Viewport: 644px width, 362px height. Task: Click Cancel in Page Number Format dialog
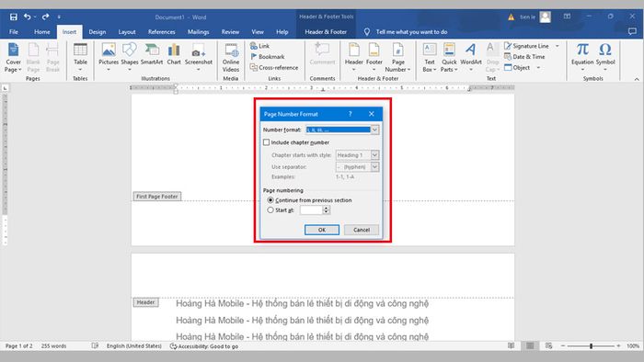362,230
